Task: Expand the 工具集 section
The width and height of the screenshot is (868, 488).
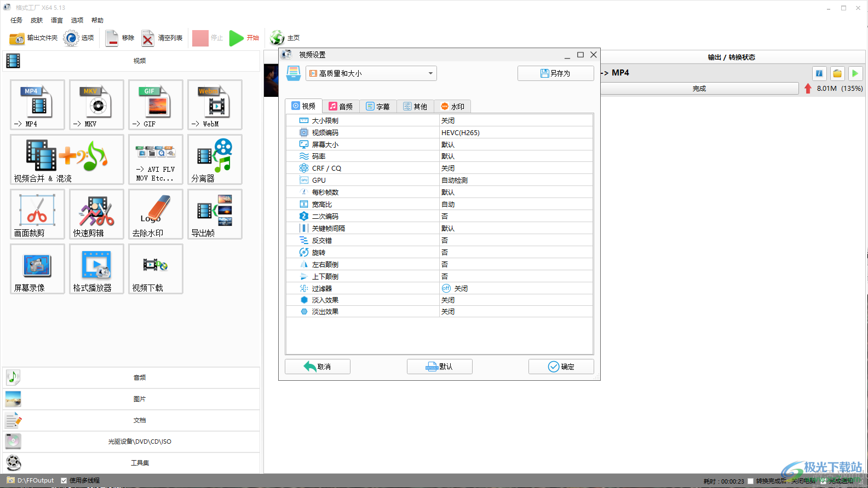Action: (131, 463)
